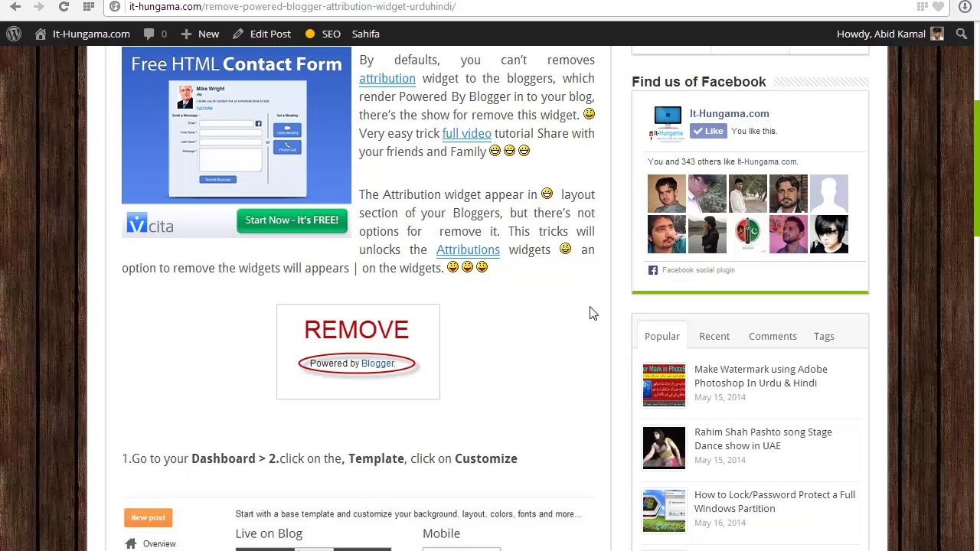Screen dimensions: 980x551
Task: Click Overview in Blogger screenshot sidebar
Action: [159, 544]
